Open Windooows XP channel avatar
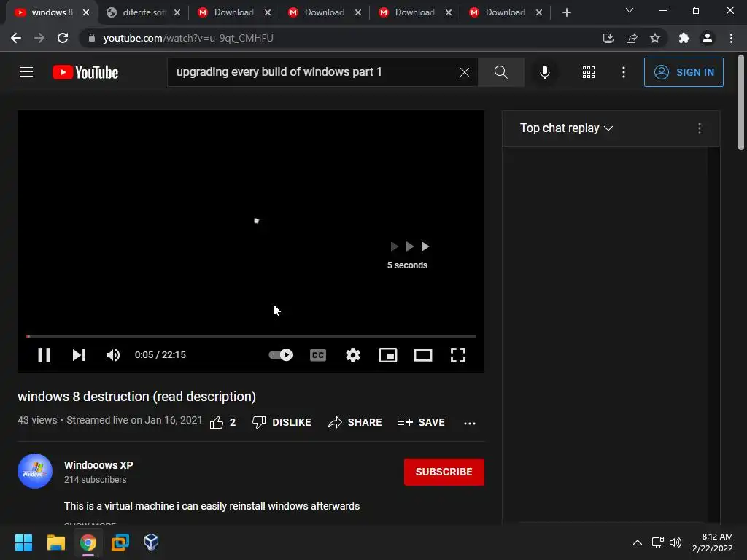This screenshot has height=560, width=747. [35, 471]
